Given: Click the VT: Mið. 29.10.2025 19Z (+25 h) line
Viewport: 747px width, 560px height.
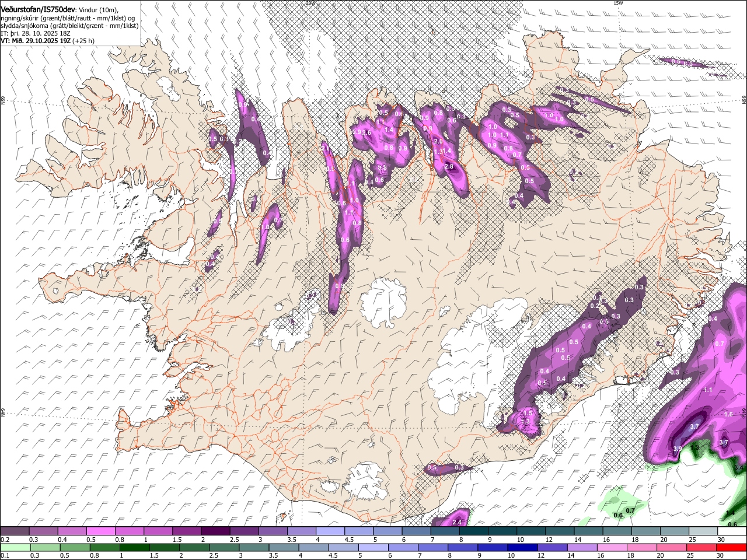Looking at the screenshot, I should (x=47, y=41).
